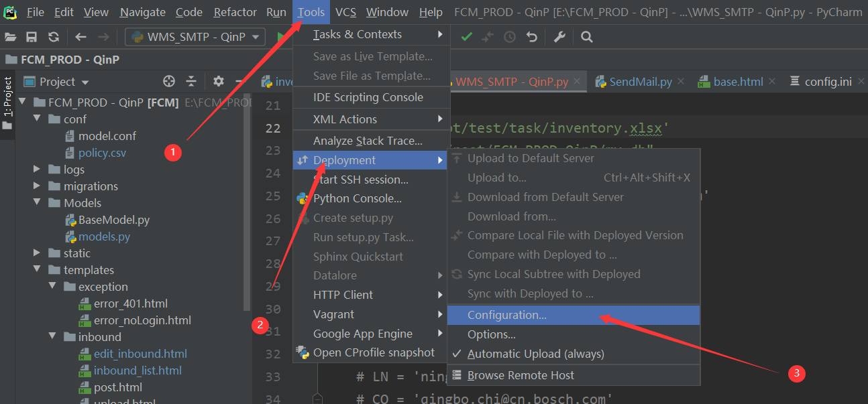Click the Forward navigation arrow
868x404 pixels.
click(x=103, y=37)
